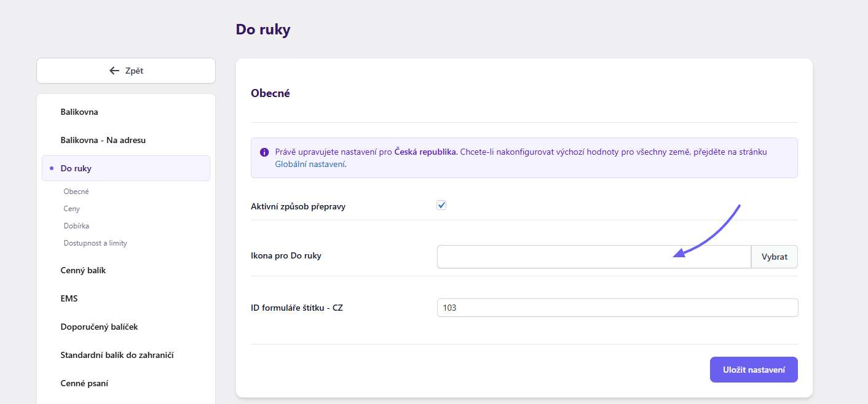
Task: Click the Uložit nastavení button
Action: point(753,370)
